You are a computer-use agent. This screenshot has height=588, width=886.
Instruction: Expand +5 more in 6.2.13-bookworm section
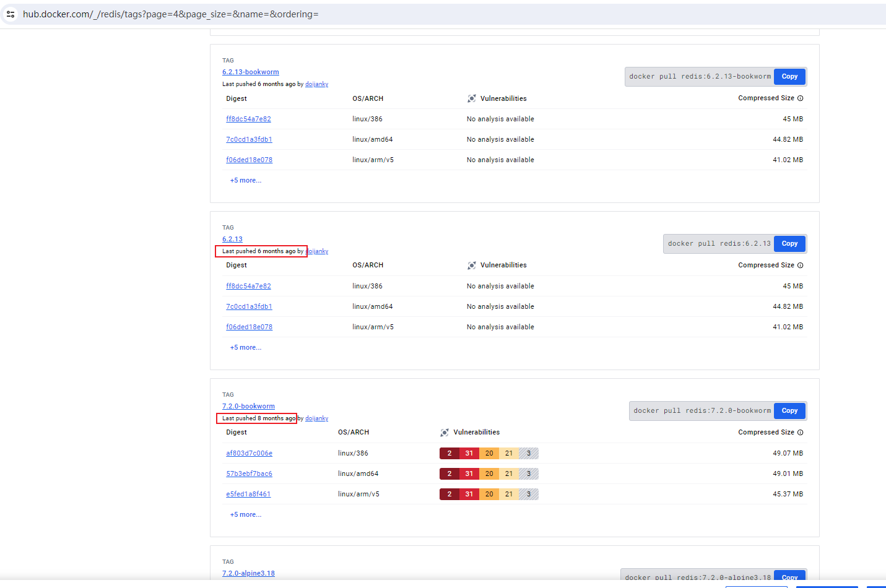(x=246, y=180)
